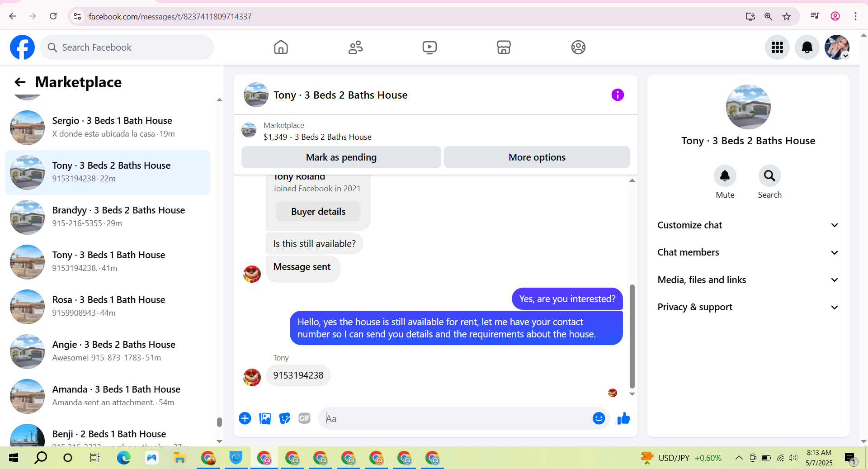Open Angie 3 Beds 2 Baths House chat
868x469 pixels.
point(108,351)
